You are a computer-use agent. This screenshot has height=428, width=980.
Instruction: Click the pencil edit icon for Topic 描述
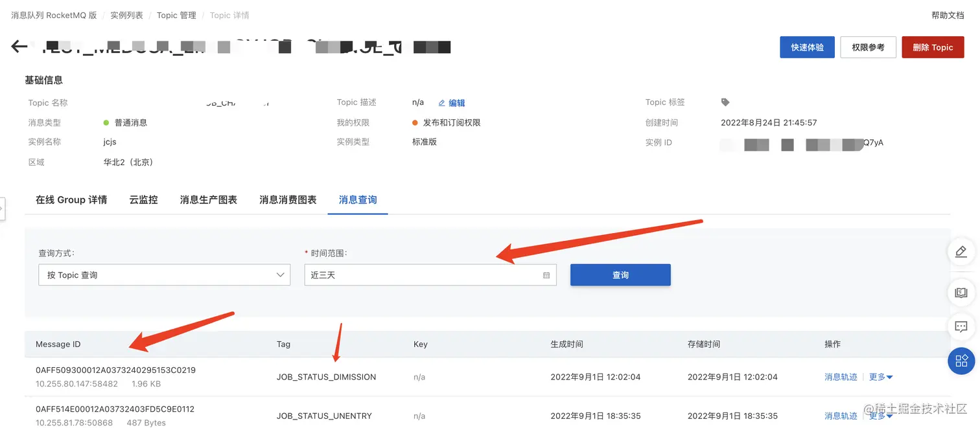tap(442, 103)
